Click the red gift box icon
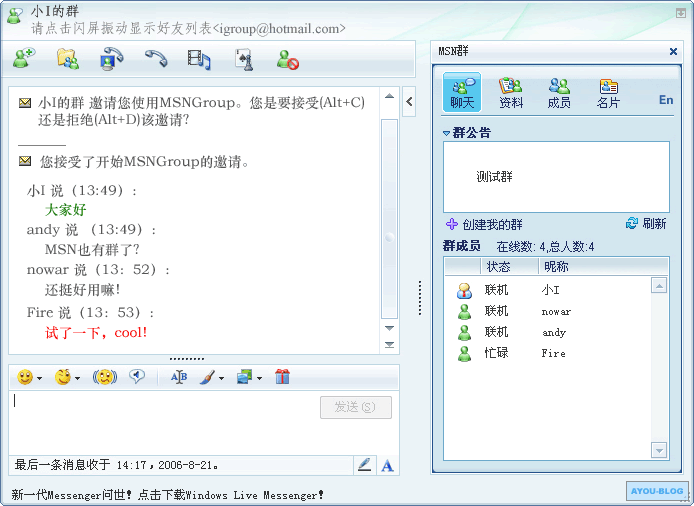The width and height of the screenshot is (694, 506). pyautogui.click(x=282, y=377)
